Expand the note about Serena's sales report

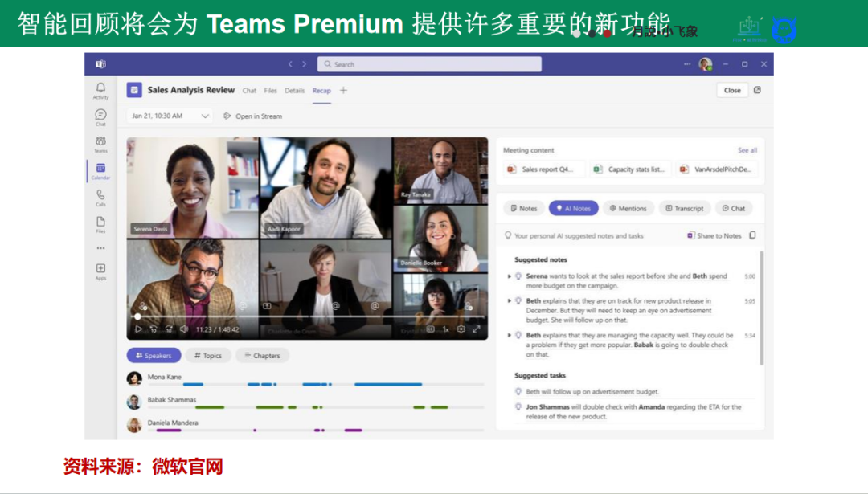(x=510, y=276)
